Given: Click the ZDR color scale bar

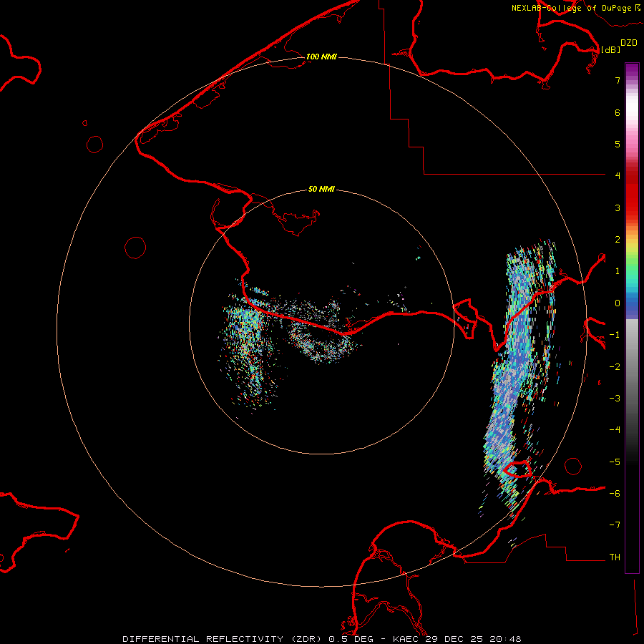Looking at the screenshot, I should point(632,318).
